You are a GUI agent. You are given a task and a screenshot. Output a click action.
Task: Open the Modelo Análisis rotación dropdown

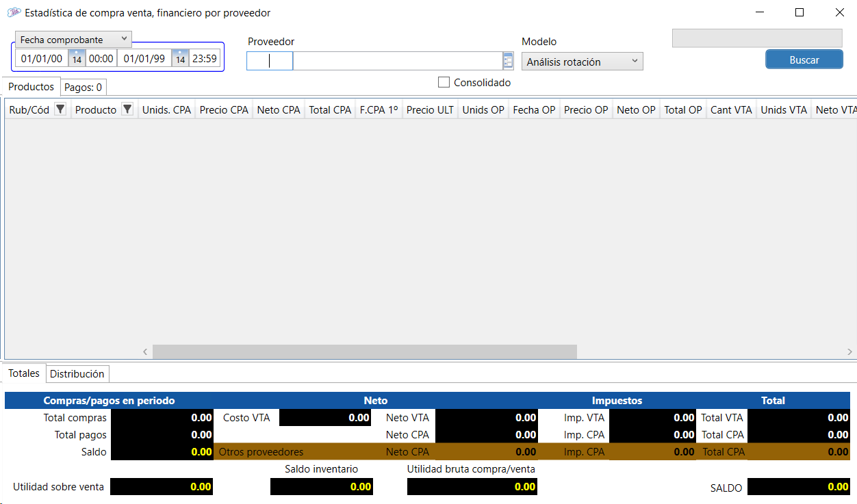(x=582, y=62)
